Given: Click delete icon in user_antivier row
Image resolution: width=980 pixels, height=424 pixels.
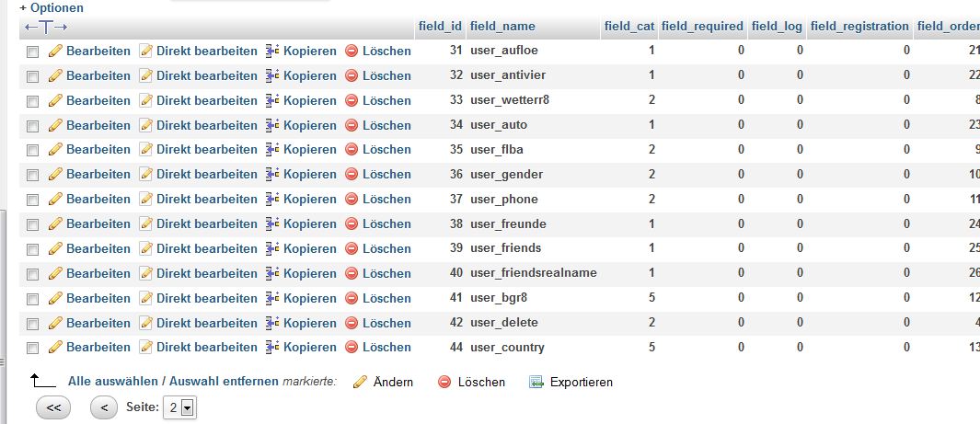Looking at the screenshot, I should 352,75.
